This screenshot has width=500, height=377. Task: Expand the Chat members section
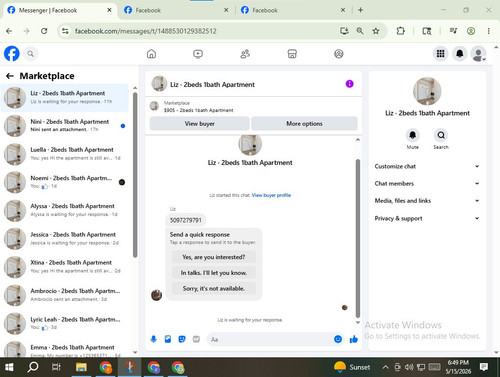[x=427, y=183]
